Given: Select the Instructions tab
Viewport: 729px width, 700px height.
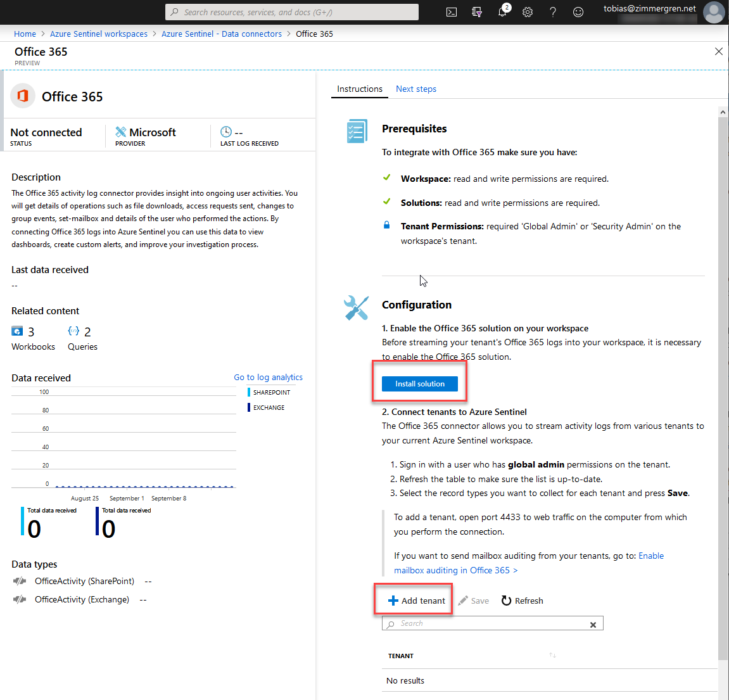Looking at the screenshot, I should (359, 89).
